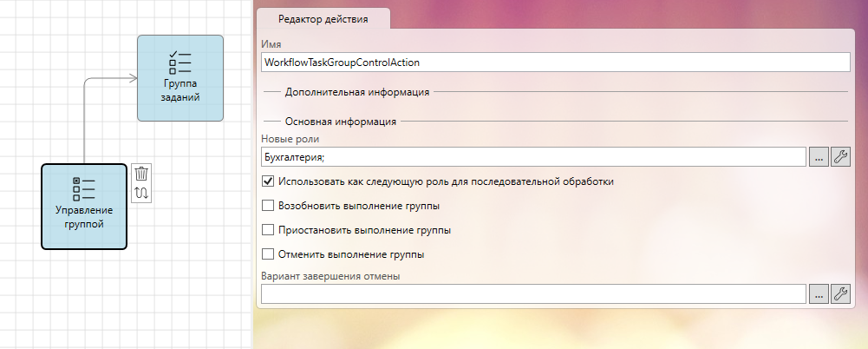
Task: Click the Имя input field
Action: pos(555,62)
